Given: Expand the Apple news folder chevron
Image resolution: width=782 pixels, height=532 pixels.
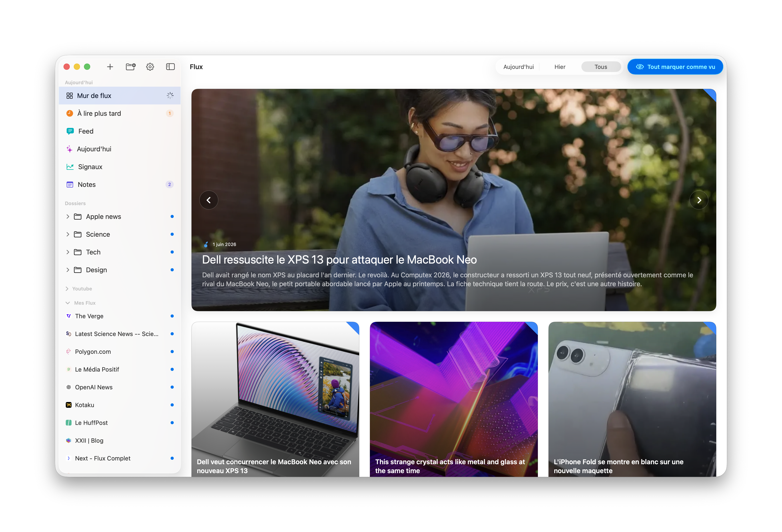Looking at the screenshot, I should point(68,217).
